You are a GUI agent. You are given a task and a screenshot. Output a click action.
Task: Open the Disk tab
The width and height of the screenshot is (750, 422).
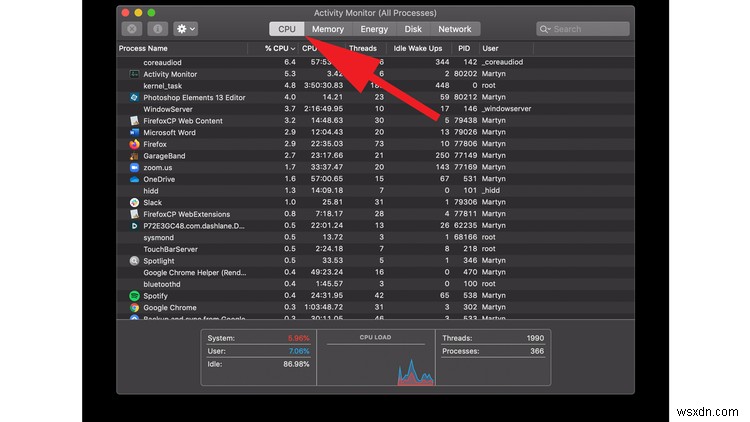(x=413, y=29)
